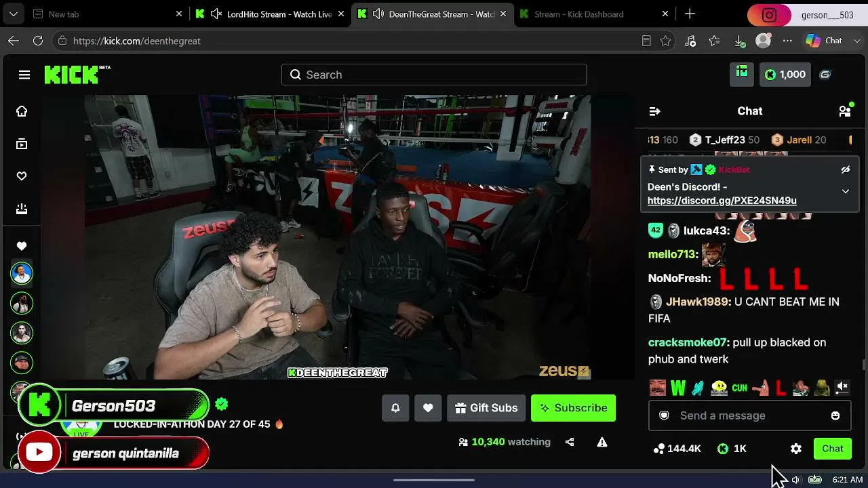Viewport: 868px width, 488px height.
Task: Open the browser media control icon
Action: (x=690, y=41)
